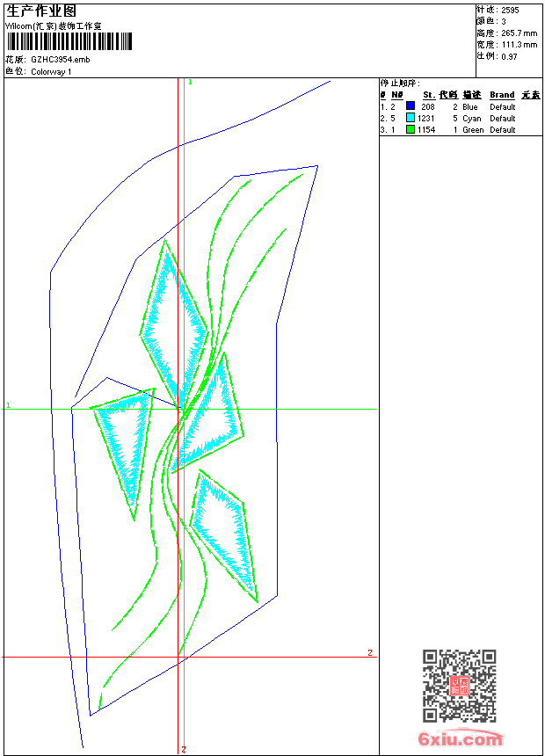The height and width of the screenshot is (756, 545).
Task: Click the green color swatch in row 3
Action: coord(411,129)
